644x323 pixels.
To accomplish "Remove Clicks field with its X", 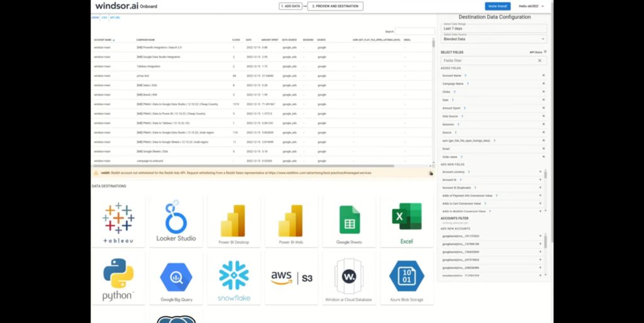I will 543,92.
